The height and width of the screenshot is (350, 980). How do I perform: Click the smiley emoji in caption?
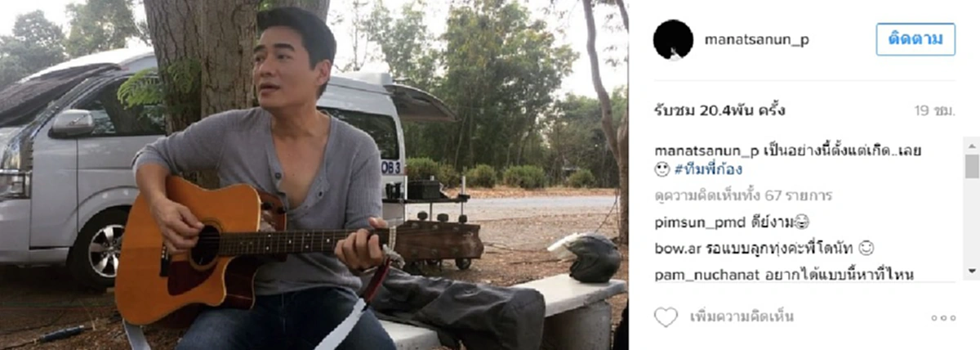663,170
